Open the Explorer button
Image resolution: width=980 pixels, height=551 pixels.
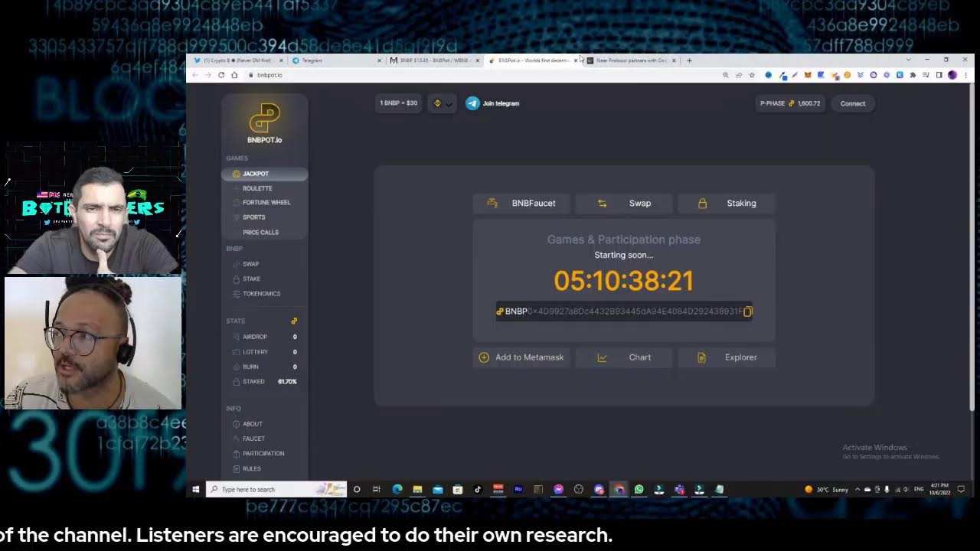pos(727,357)
